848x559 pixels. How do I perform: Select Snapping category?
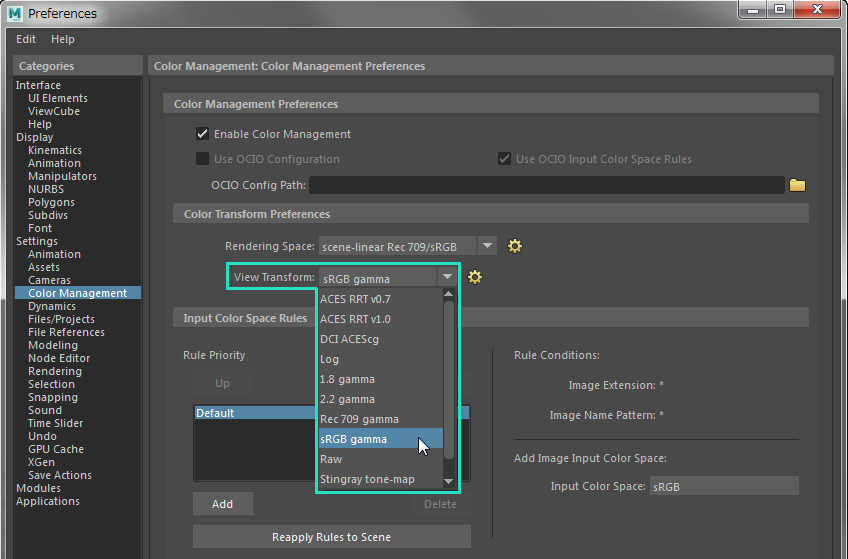coord(53,396)
